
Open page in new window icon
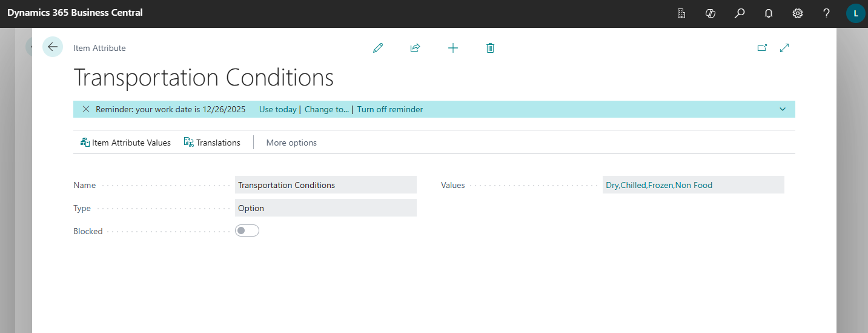pos(762,48)
